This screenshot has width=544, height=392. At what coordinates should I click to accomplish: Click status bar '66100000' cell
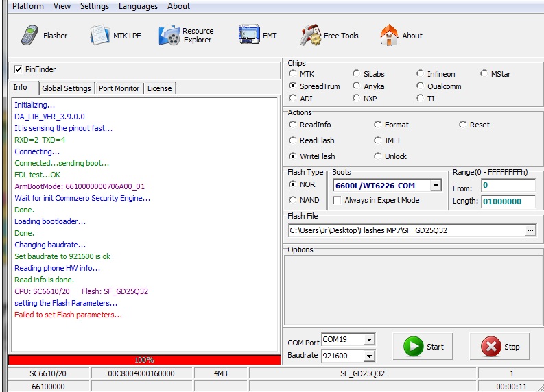coord(48,387)
